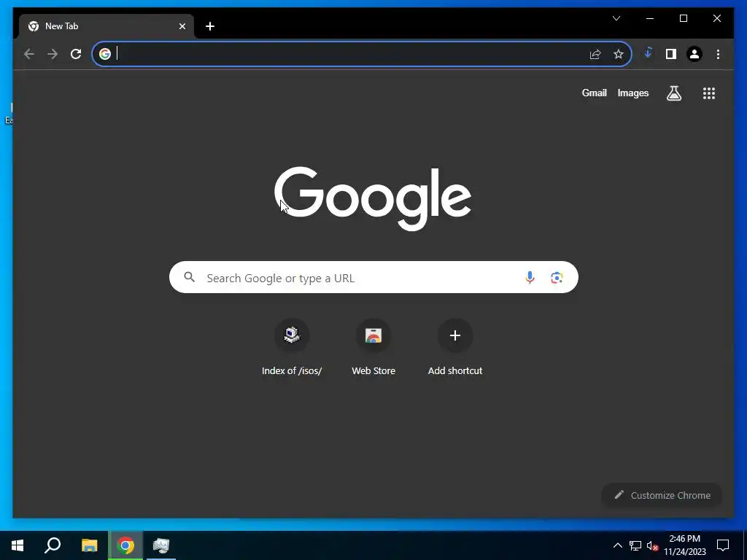Open the notification center icon

point(723,545)
